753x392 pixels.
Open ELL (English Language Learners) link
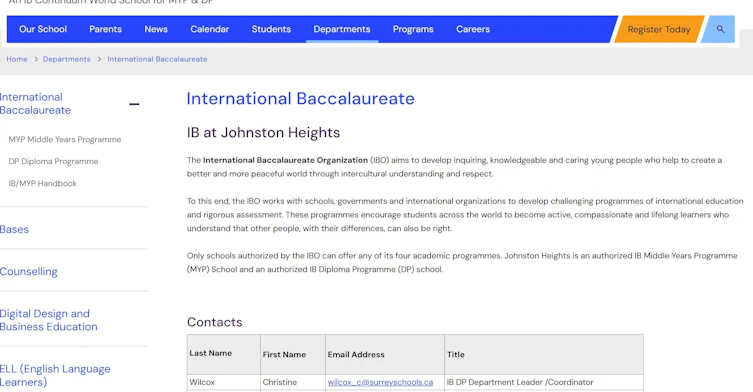tap(55, 376)
